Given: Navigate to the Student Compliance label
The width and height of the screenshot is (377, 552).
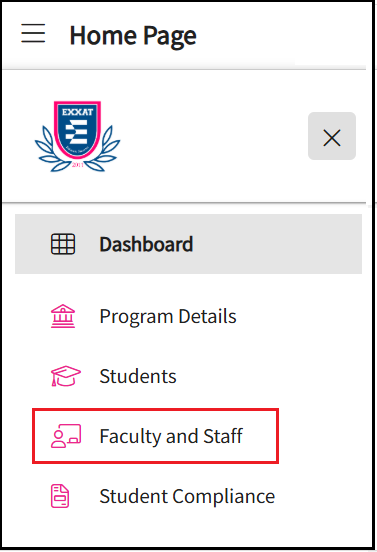Looking at the screenshot, I should [187, 497].
